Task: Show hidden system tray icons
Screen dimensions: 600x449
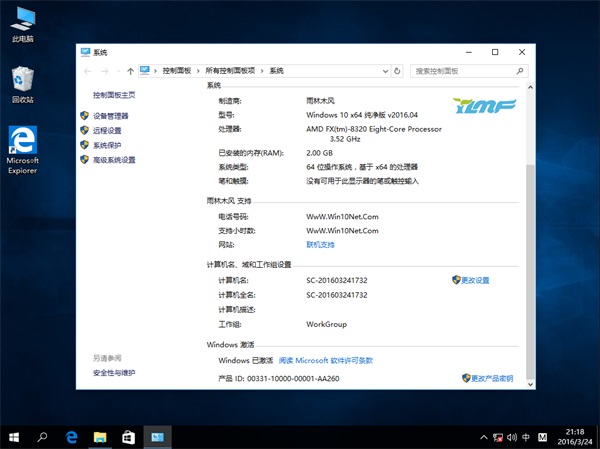Action: point(482,437)
